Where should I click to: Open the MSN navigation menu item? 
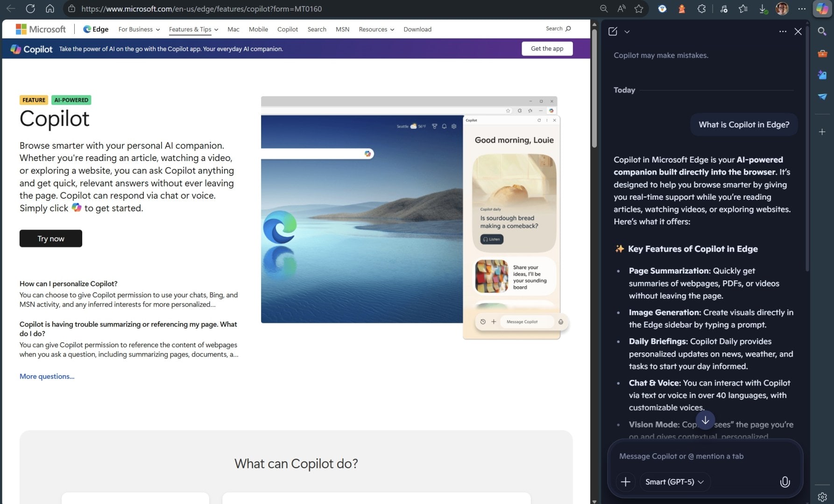(342, 29)
